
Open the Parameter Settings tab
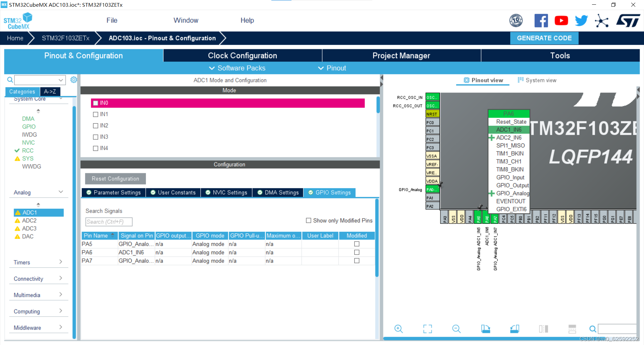click(114, 193)
